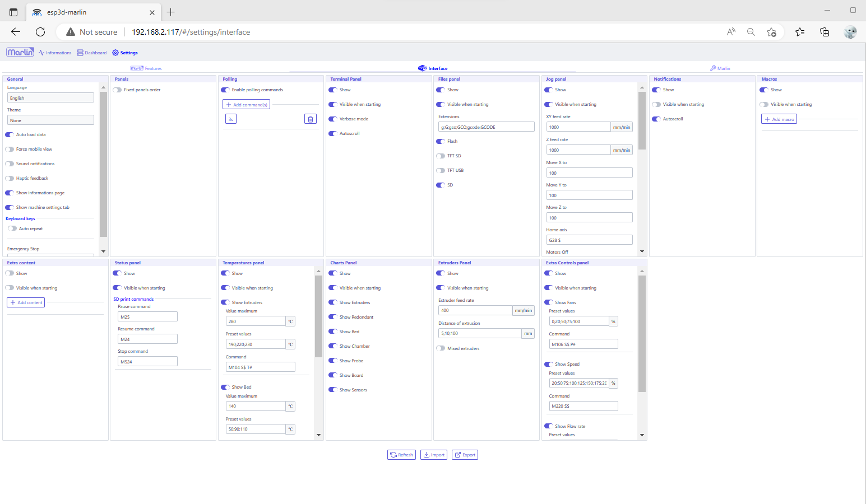Viewport: 866px width, 504px height.
Task: Click the browser page refresh icon
Action: click(x=40, y=32)
